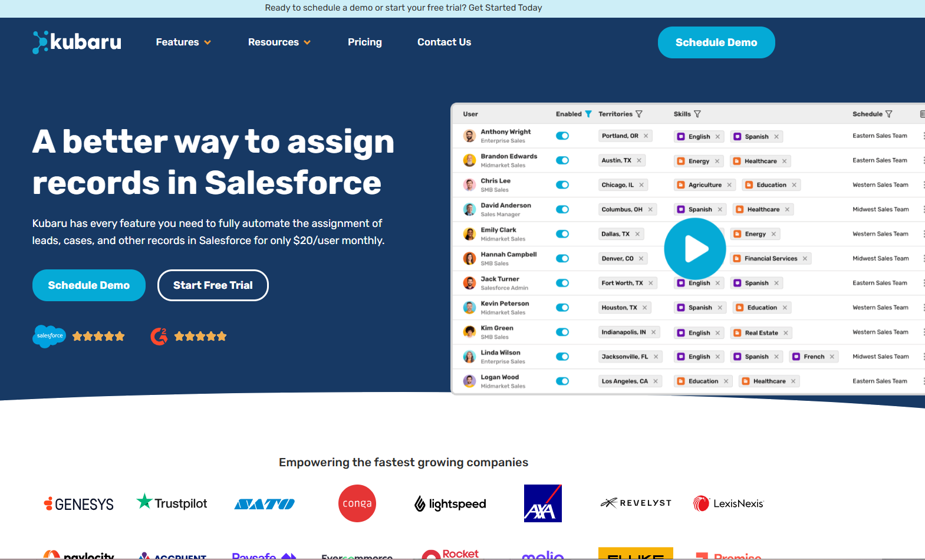This screenshot has height=560, width=925.
Task: Click Emily Clark's name
Action: tap(498, 230)
